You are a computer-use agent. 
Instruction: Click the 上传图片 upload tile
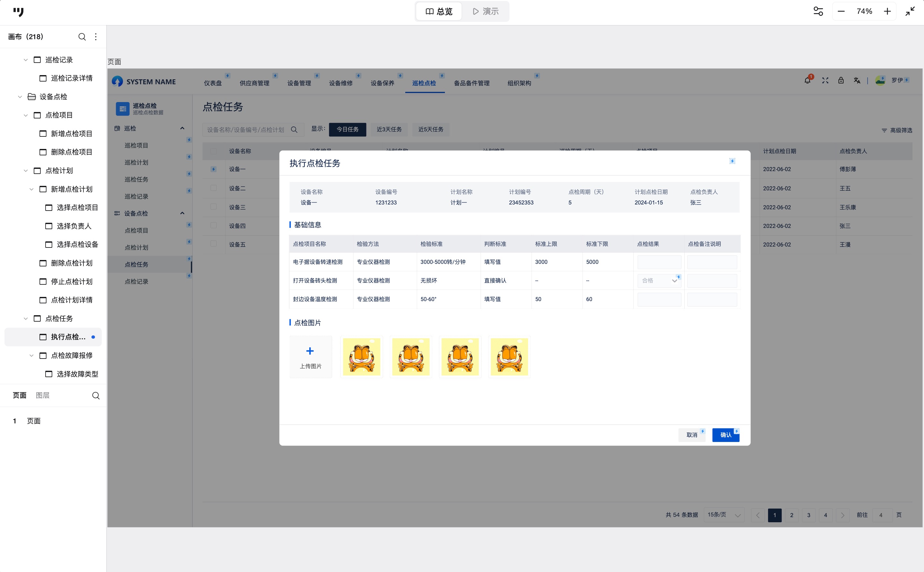click(310, 357)
